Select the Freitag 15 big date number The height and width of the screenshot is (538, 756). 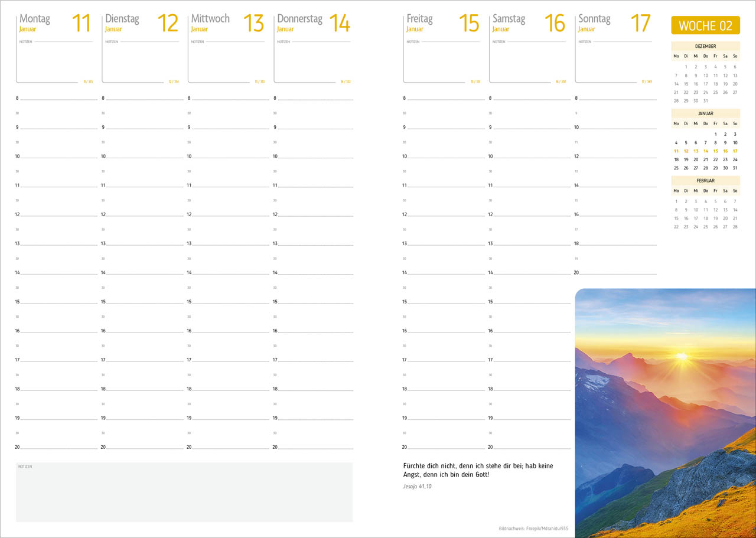click(469, 23)
